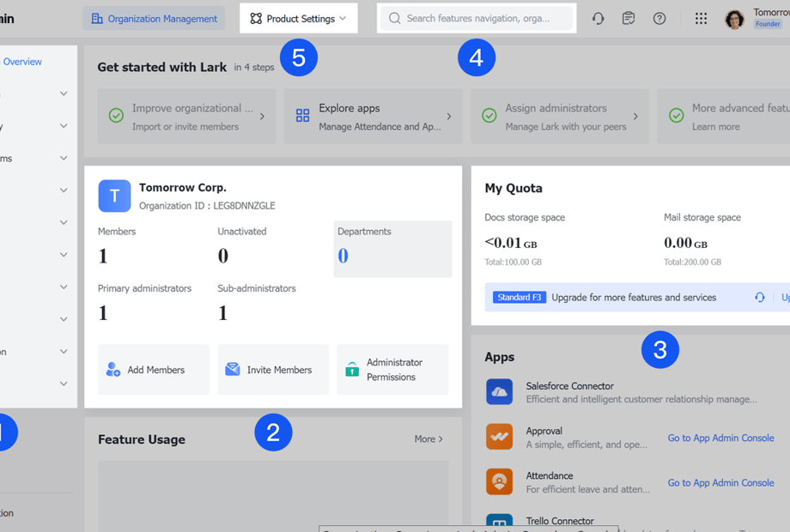Open the customer support headset icon
The width and height of the screenshot is (790, 532).
pos(598,19)
